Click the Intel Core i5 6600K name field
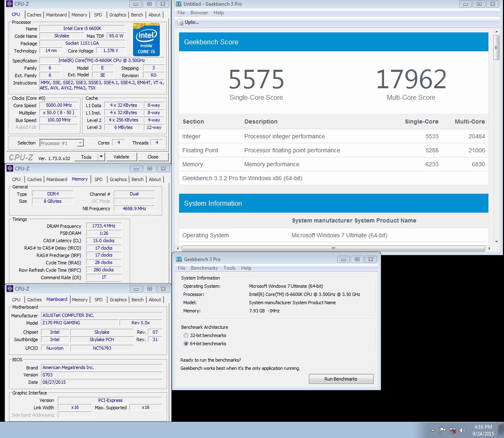The image size is (504, 438). [x=82, y=28]
